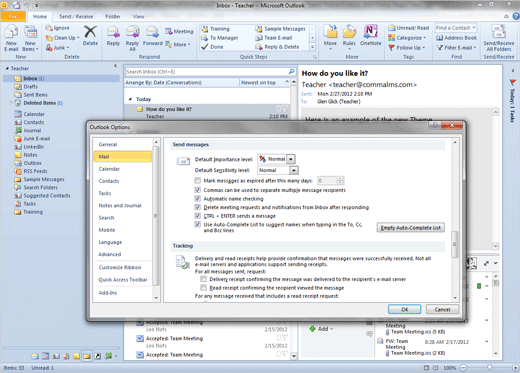Switch to the View ribbon tab
520x373 pixels.
(139, 16)
